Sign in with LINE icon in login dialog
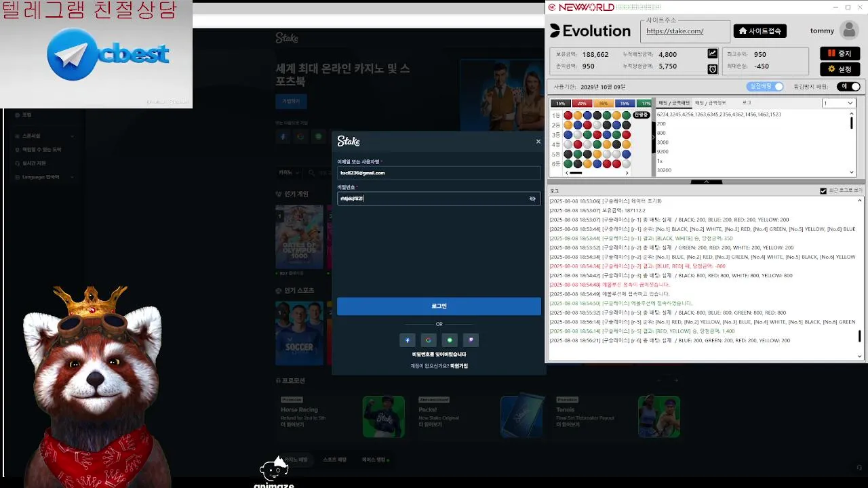This screenshot has height=488, width=868. (450, 340)
